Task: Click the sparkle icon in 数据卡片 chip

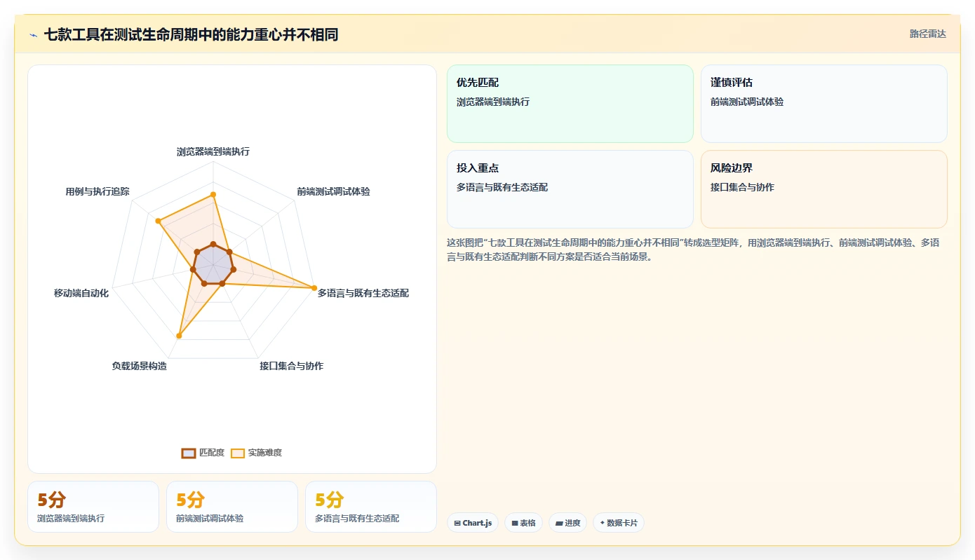Action: [x=603, y=523]
